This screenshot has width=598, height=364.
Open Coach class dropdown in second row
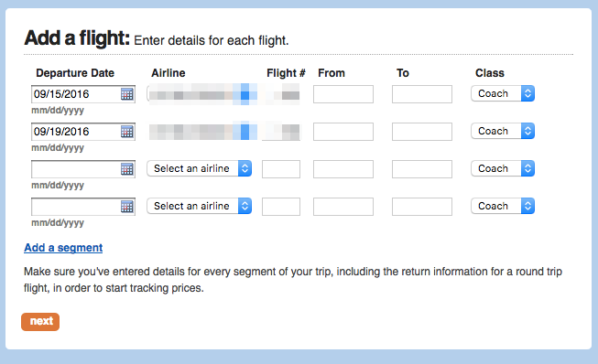pyautogui.click(x=503, y=131)
